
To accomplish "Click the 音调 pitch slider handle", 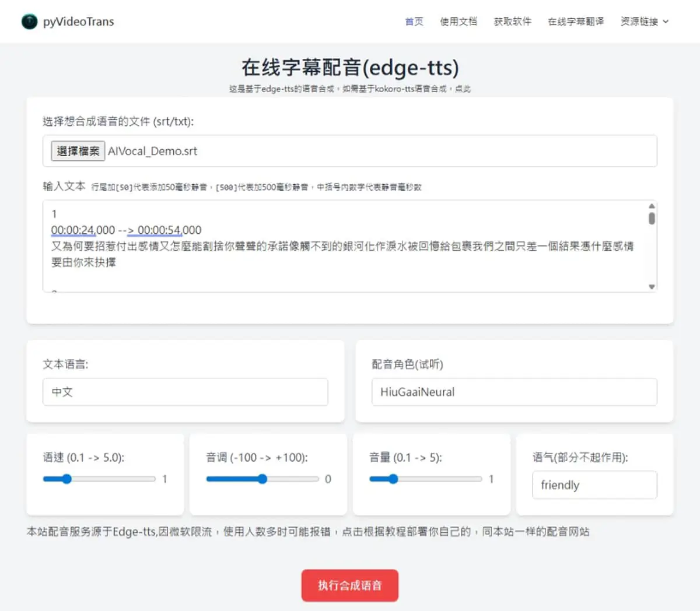I will click(x=262, y=479).
